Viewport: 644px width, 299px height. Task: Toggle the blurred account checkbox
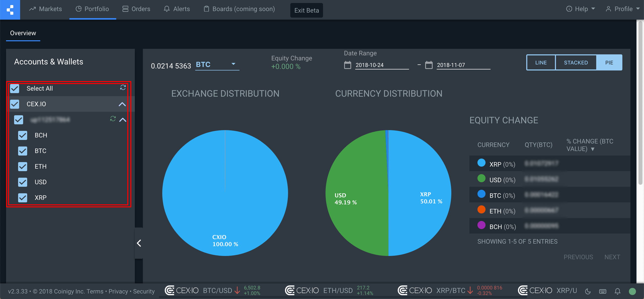point(19,120)
